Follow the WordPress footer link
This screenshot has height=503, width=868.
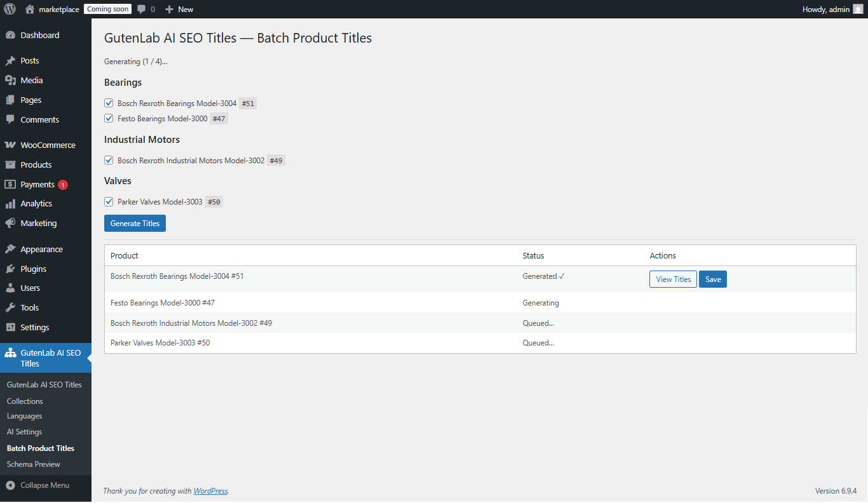(x=210, y=491)
